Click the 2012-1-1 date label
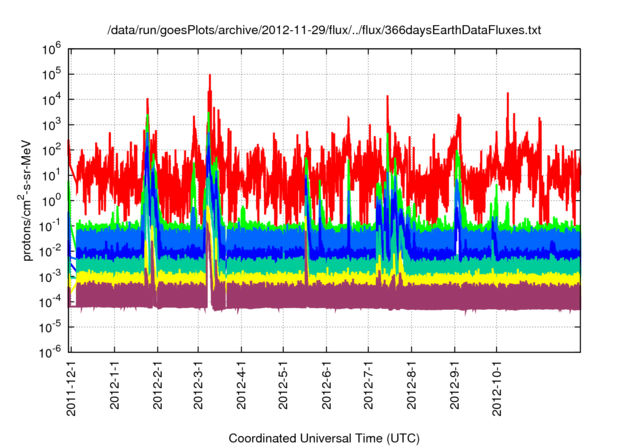 click(x=114, y=384)
